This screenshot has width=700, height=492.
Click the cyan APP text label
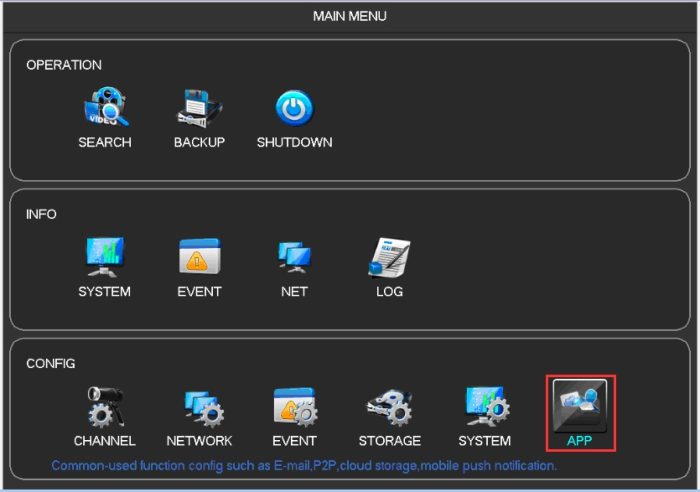pos(580,440)
